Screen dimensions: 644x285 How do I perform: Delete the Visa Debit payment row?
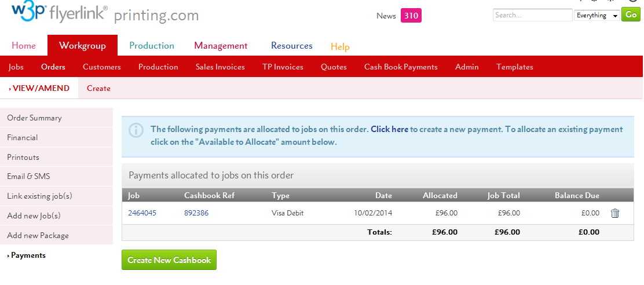pyautogui.click(x=615, y=213)
